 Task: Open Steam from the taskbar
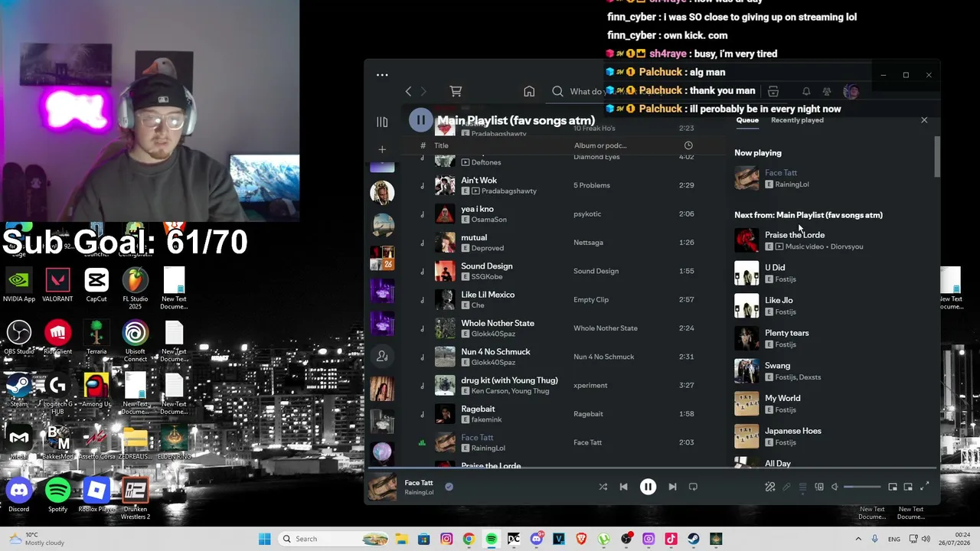pyautogui.click(x=693, y=539)
